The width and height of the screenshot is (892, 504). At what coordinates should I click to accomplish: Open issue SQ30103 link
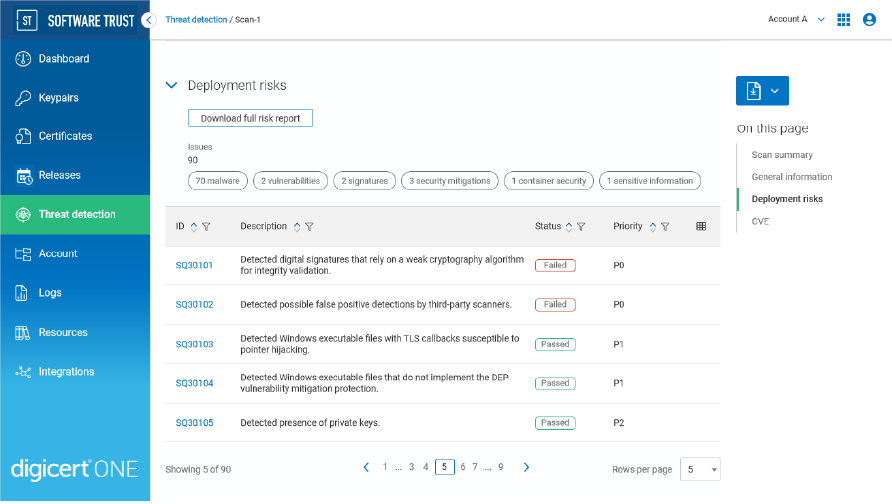[x=195, y=345]
